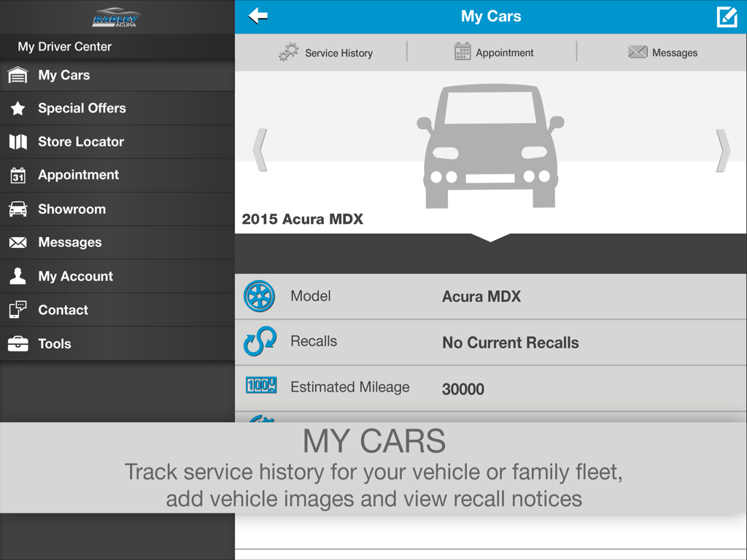Open the Messages tab label

(675, 52)
